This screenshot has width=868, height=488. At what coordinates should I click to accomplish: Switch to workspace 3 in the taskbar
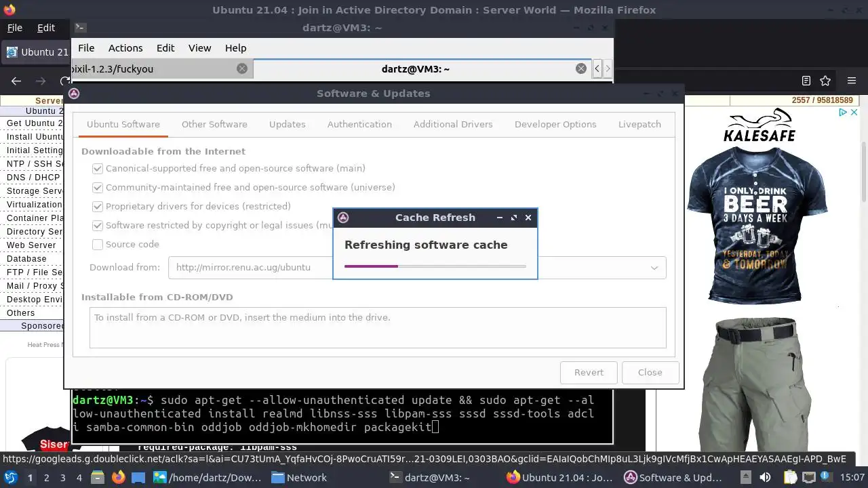62,478
